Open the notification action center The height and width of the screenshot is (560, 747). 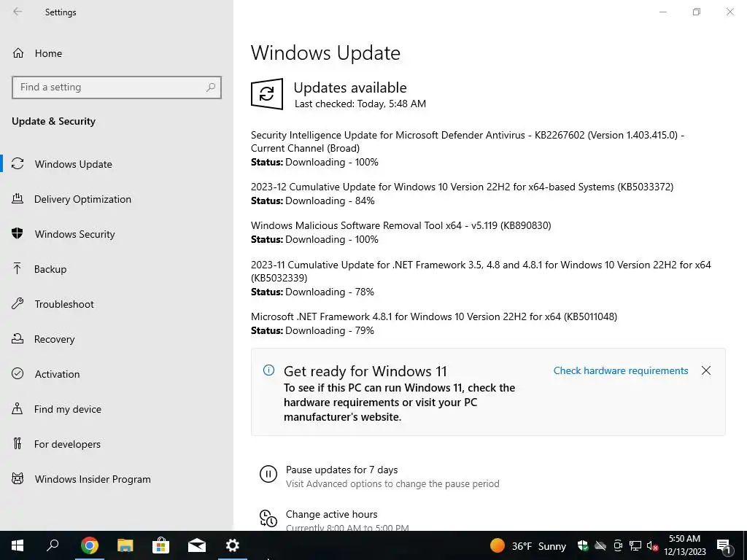pos(724,545)
